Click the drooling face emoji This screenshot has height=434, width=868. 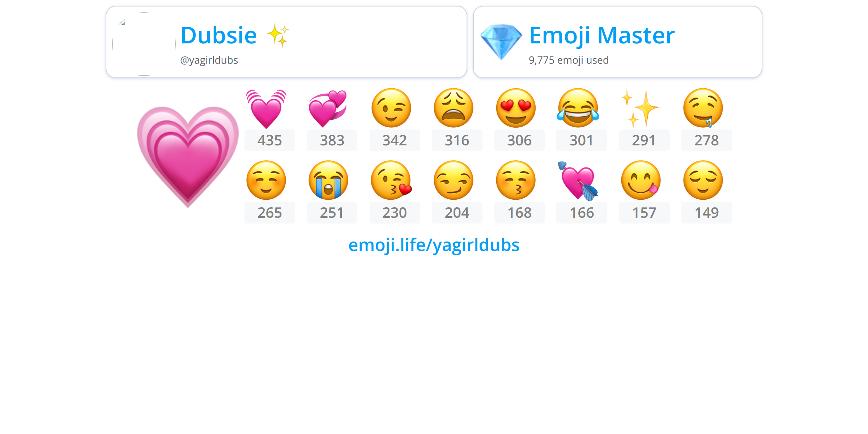[x=703, y=108]
